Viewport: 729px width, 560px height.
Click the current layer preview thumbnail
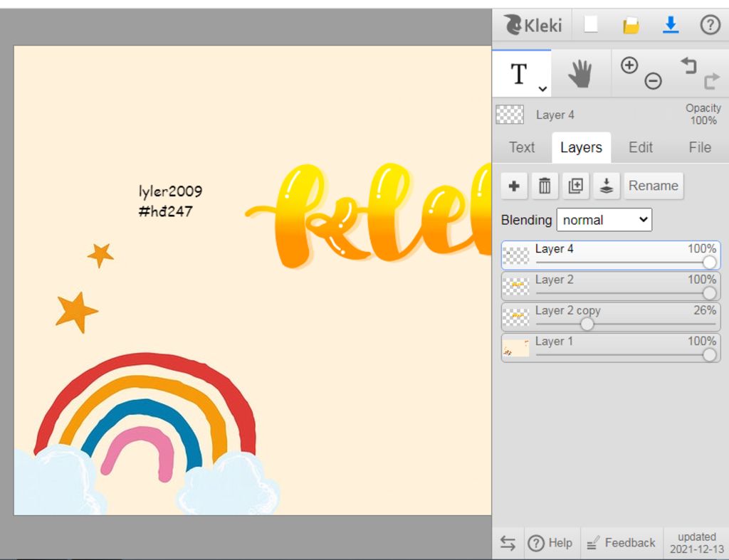click(510, 115)
